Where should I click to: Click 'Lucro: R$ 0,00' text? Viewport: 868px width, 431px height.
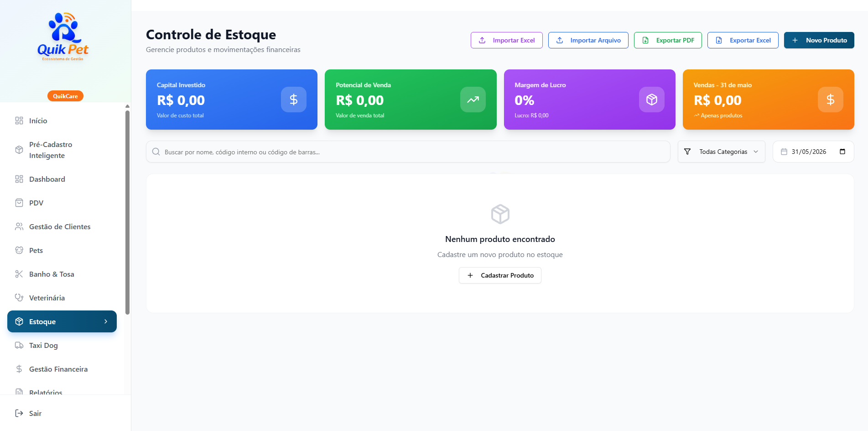coord(531,116)
